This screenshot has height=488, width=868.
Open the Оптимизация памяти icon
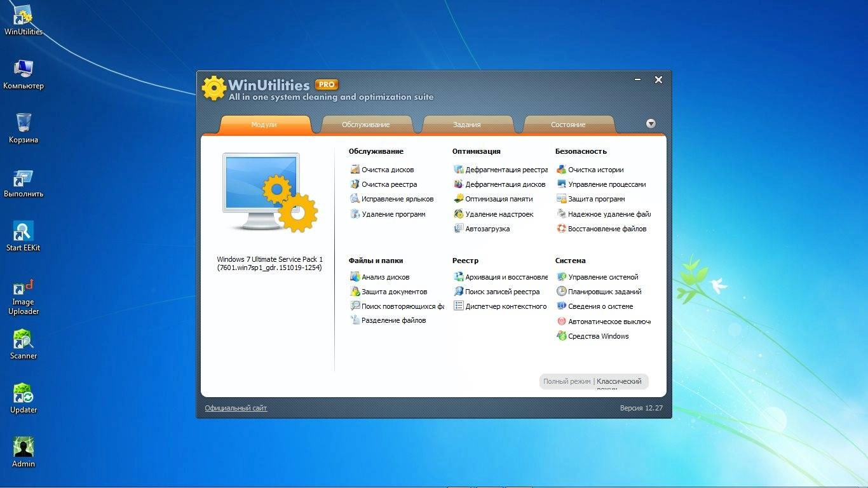coord(459,199)
